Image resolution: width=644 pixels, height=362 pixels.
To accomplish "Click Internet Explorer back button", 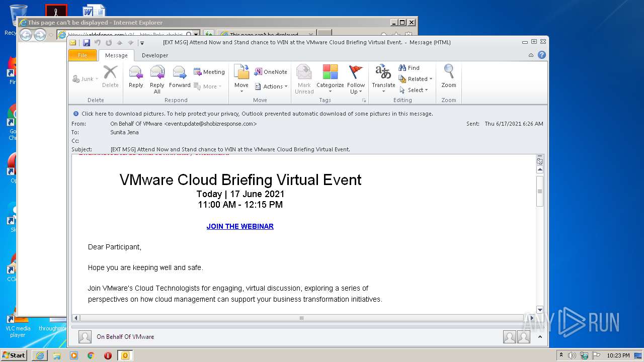I will point(26,35).
